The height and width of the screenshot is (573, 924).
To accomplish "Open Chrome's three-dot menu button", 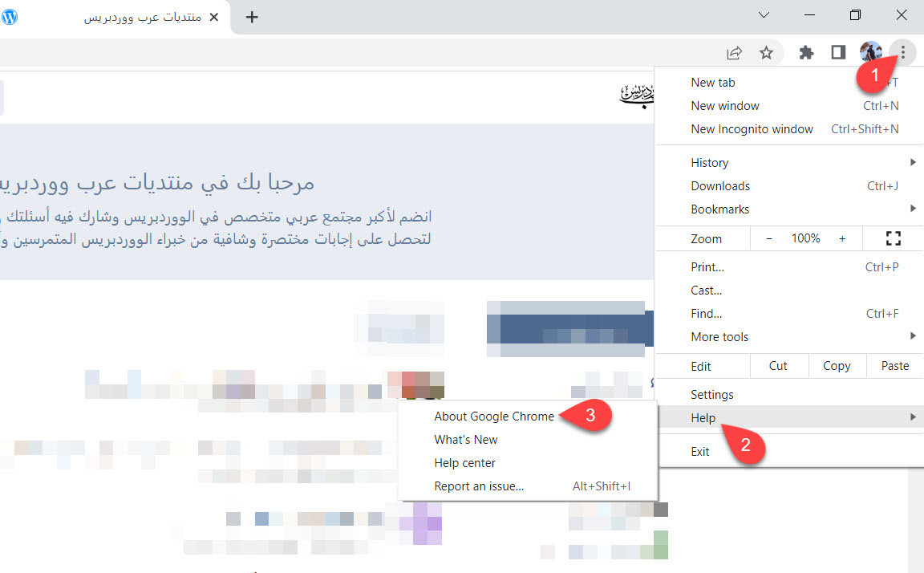I will click(x=902, y=52).
